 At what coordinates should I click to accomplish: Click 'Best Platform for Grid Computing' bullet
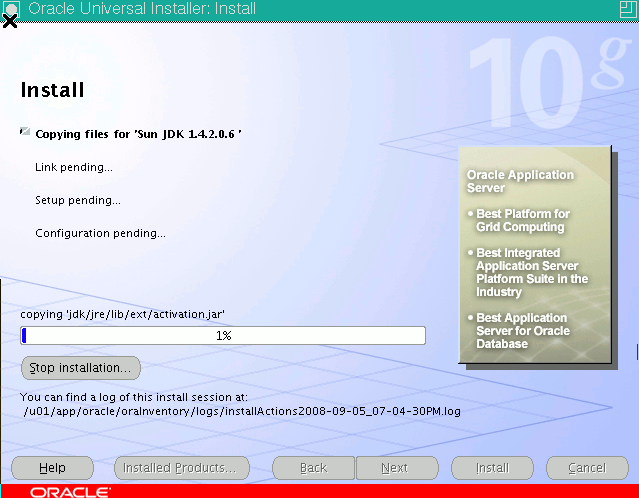519,220
